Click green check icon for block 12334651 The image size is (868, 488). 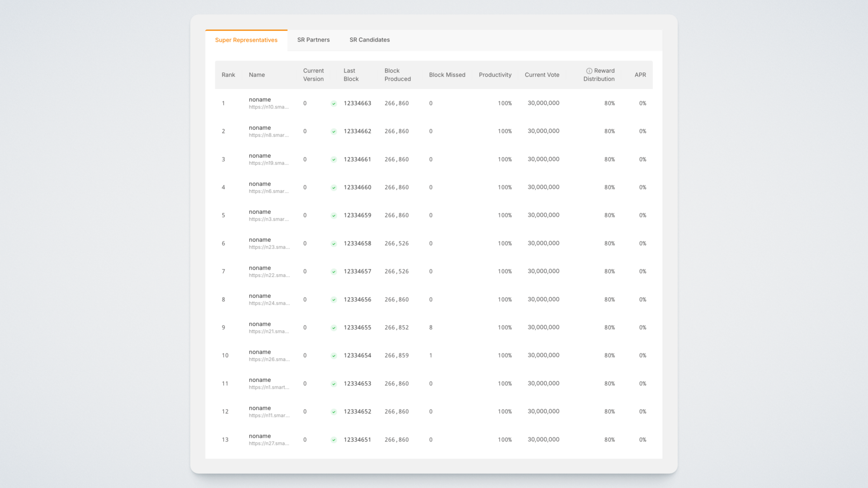point(334,440)
